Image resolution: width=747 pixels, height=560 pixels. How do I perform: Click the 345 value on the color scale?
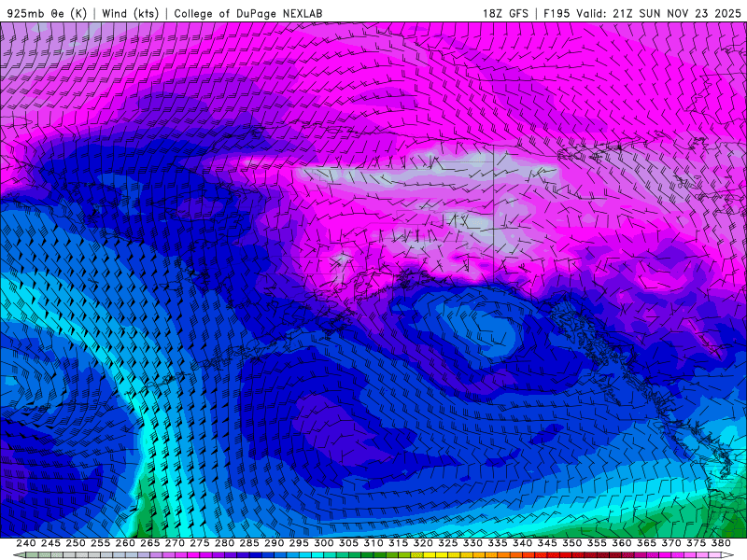click(547, 543)
